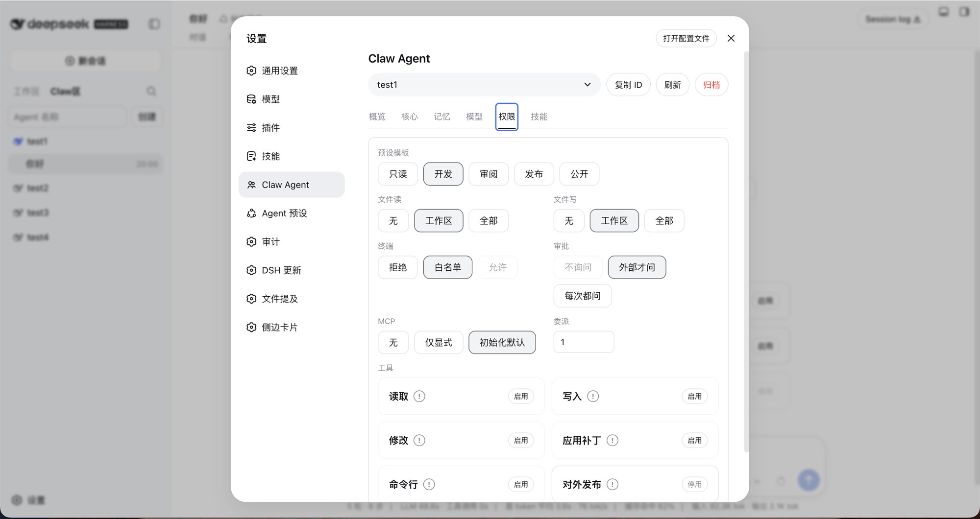Viewport: 980px width, 519px height.
Task: Show info for the 对外发布 tool
Action: coord(612,484)
